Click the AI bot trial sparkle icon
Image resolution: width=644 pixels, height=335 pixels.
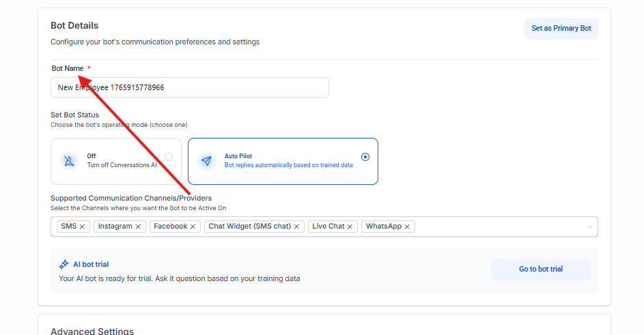tap(64, 264)
